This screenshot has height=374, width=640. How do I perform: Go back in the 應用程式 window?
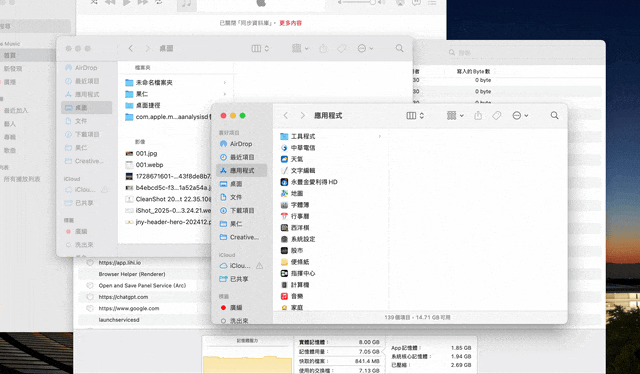(x=286, y=116)
